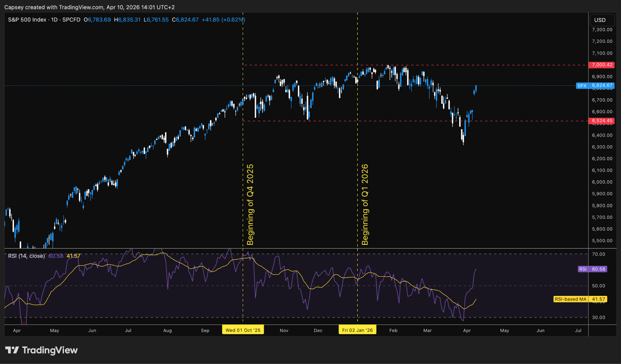The width and height of the screenshot is (621, 364).
Task: Select the red 7,000.42 price level label
Action: (601, 65)
